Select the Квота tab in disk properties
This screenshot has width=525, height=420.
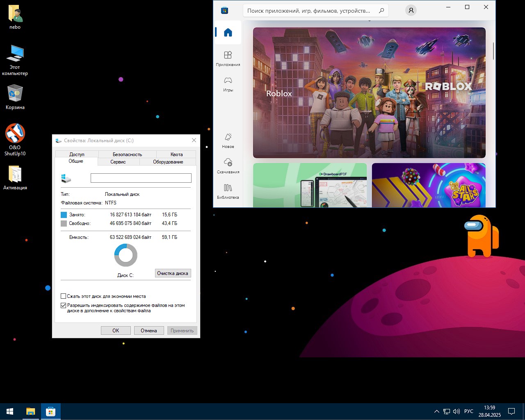tap(176, 154)
